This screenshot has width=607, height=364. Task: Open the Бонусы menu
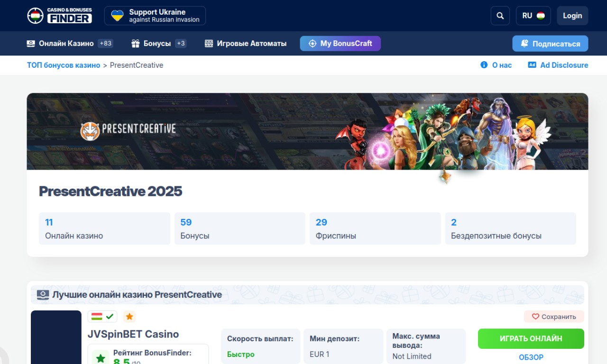coord(159,44)
